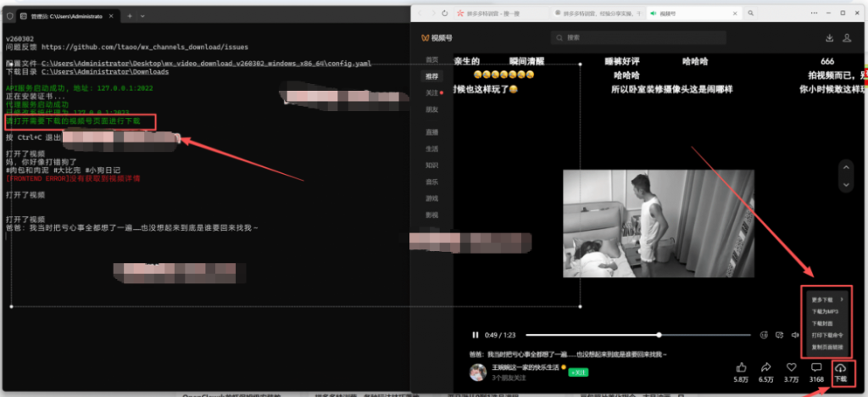Open author 王婉婉这一家的快乐生活 name link
This screenshot has height=397, width=868.
tap(526, 367)
